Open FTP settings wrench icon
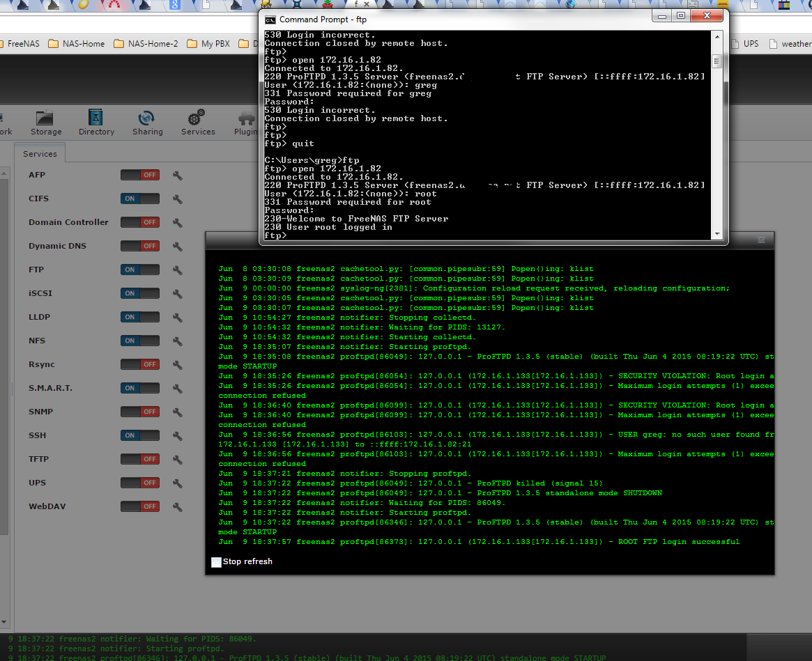This screenshot has height=661, width=812. 178,270
